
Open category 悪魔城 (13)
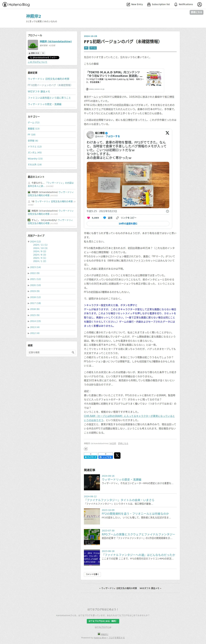point(34,129)
